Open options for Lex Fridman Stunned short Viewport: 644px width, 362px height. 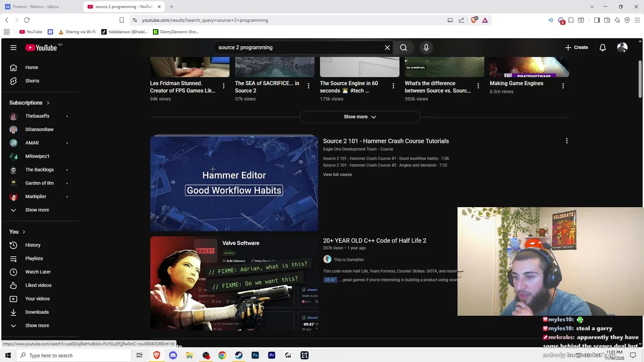223,86
